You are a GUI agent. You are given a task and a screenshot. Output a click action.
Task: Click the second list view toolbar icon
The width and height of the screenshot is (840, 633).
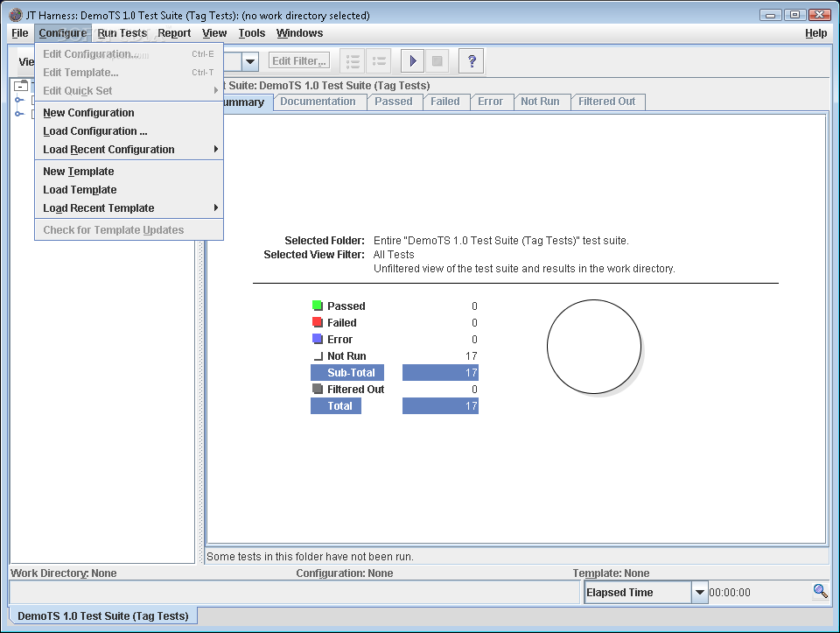[x=379, y=61]
